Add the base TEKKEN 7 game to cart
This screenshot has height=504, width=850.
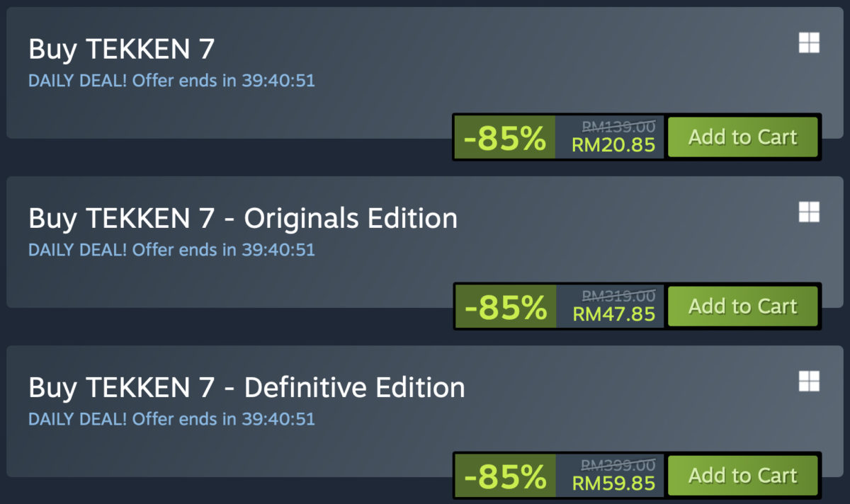pyautogui.click(x=742, y=137)
